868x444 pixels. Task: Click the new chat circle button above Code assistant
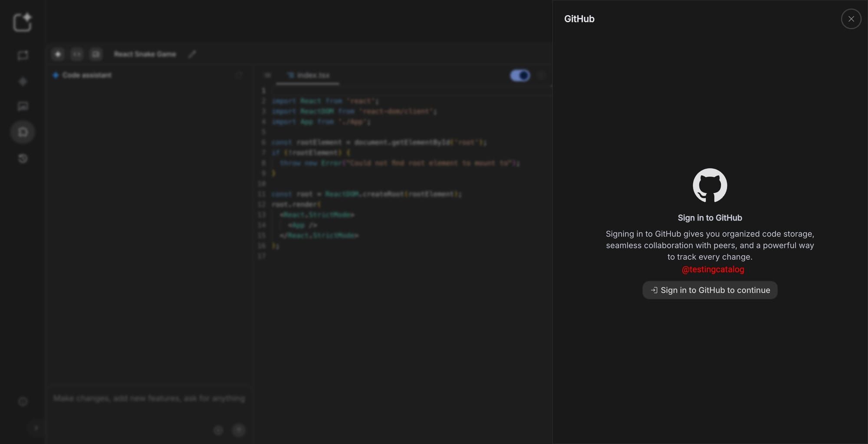(58, 54)
